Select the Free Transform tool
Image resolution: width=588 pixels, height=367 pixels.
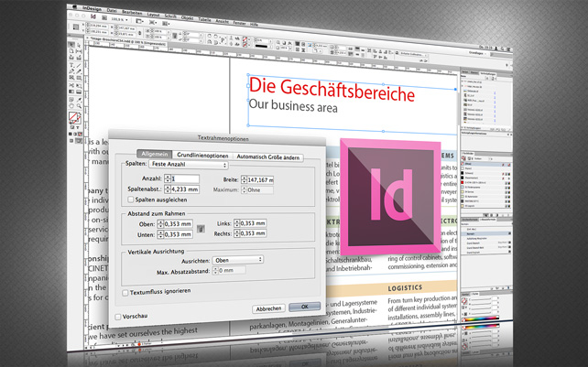pyautogui.click(x=79, y=85)
